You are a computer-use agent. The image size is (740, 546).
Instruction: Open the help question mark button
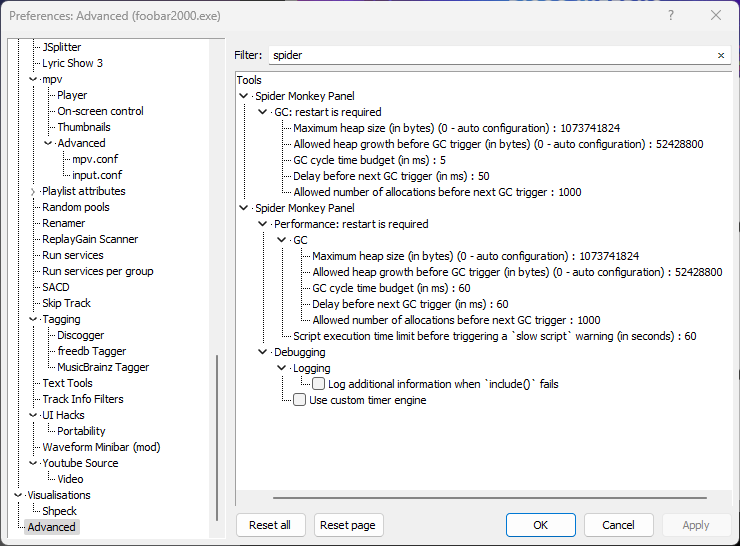pos(671,16)
